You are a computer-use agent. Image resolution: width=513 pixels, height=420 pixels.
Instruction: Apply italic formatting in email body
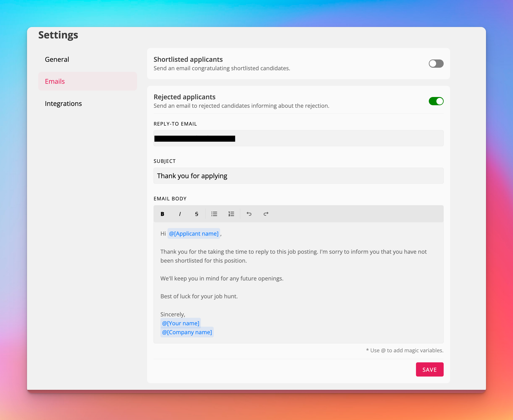(x=180, y=214)
